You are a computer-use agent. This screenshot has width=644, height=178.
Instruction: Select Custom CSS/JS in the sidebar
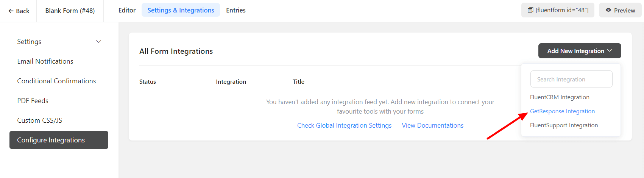[40, 120]
